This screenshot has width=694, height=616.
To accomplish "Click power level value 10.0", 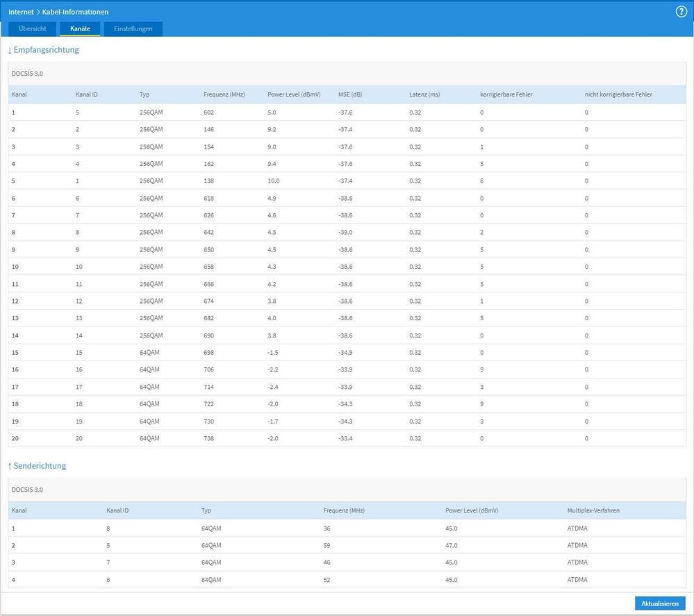I will 274,181.
